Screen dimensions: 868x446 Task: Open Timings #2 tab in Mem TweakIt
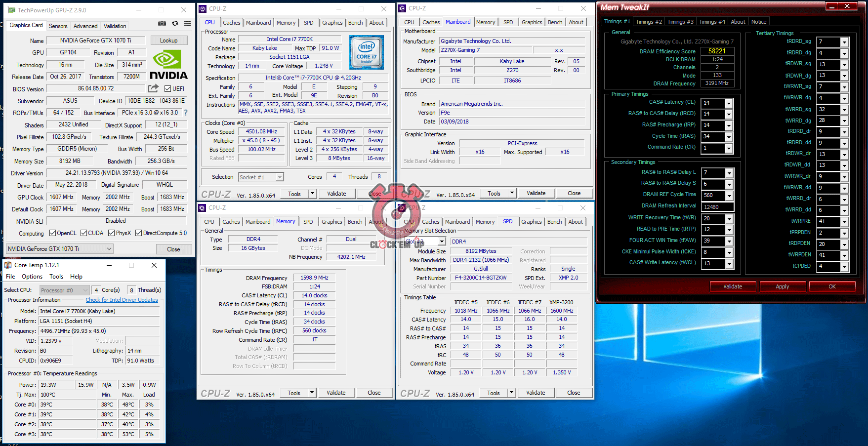pyautogui.click(x=648, y=22)
